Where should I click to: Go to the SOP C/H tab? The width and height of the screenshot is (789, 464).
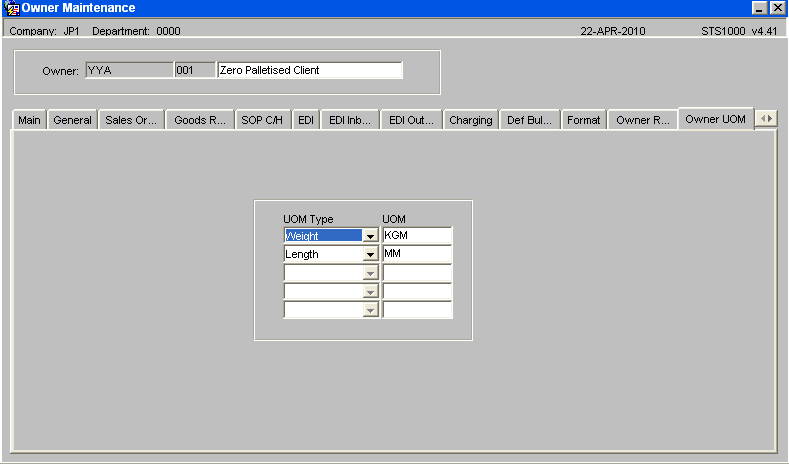click(262, 120)
